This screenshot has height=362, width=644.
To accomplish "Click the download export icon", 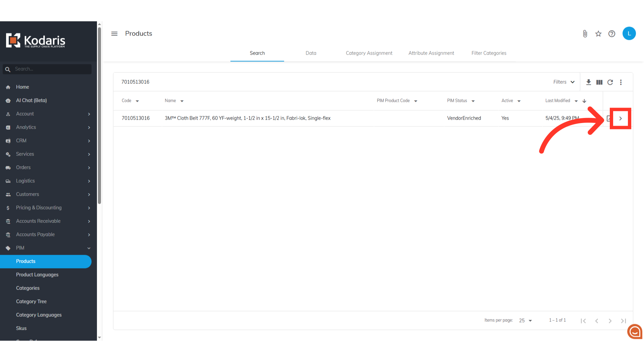I will tap(589, 82).
